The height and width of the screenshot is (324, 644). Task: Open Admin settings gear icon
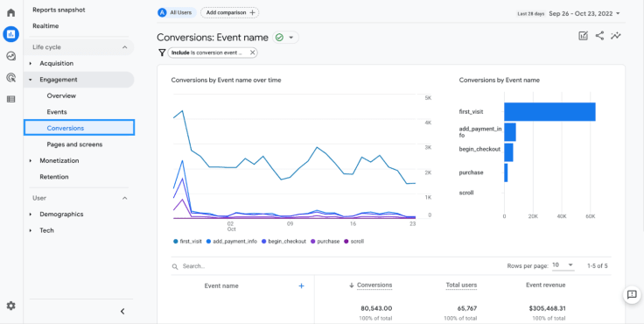point(11,306)
